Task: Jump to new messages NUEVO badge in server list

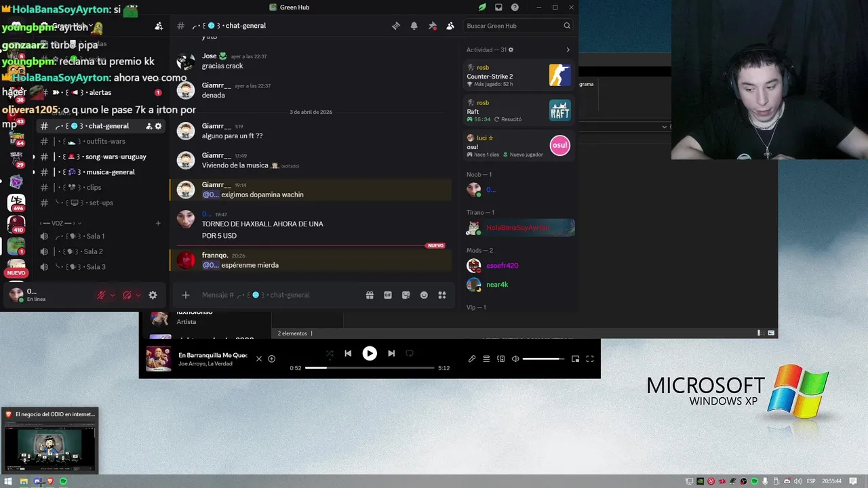Action: pyautogui.click(x=16, y=273)
